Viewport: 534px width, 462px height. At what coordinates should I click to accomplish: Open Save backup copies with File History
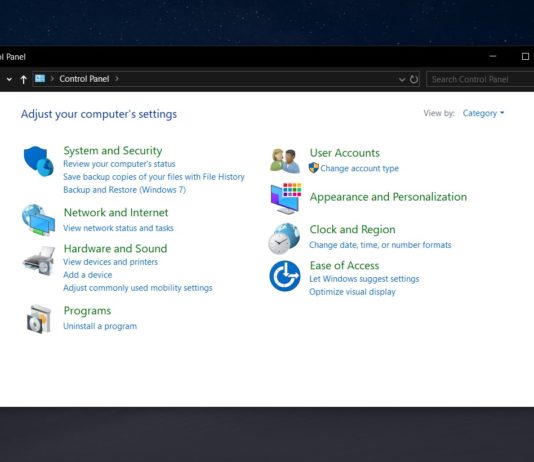pyautogui.click(x=154, y=177)
